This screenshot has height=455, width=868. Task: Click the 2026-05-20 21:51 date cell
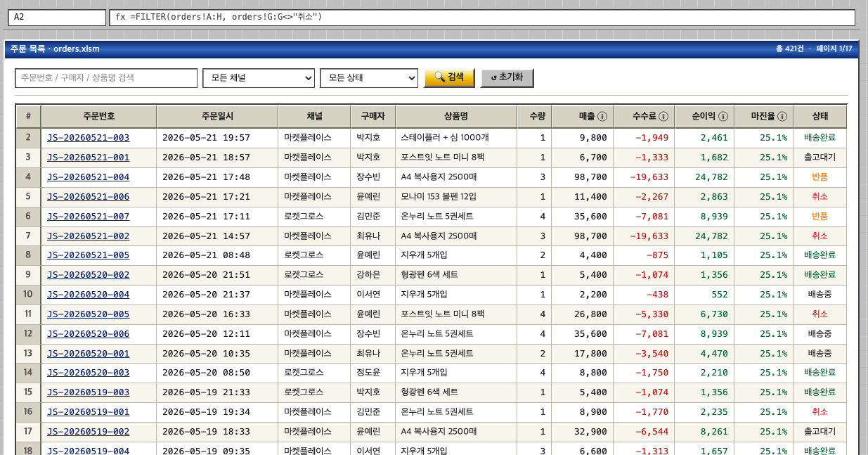pyautogui.click(x=217, y=275)
